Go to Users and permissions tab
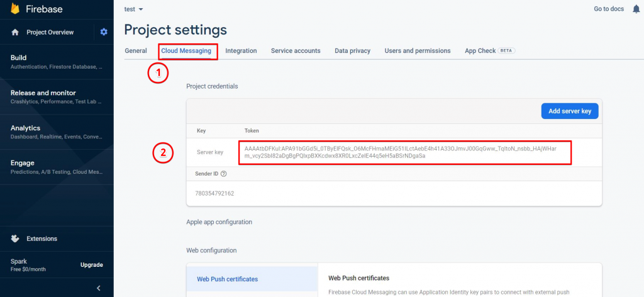644x297 pixels. tap(418, 51)
